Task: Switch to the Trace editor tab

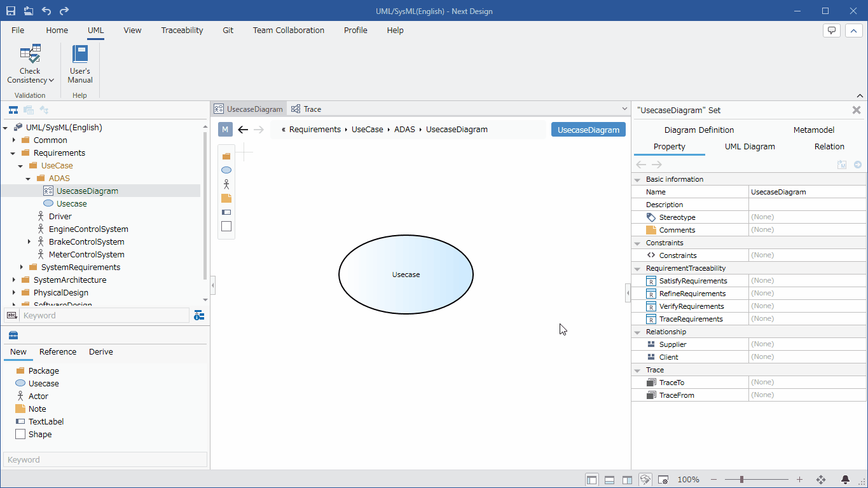Action: (306, 109)
